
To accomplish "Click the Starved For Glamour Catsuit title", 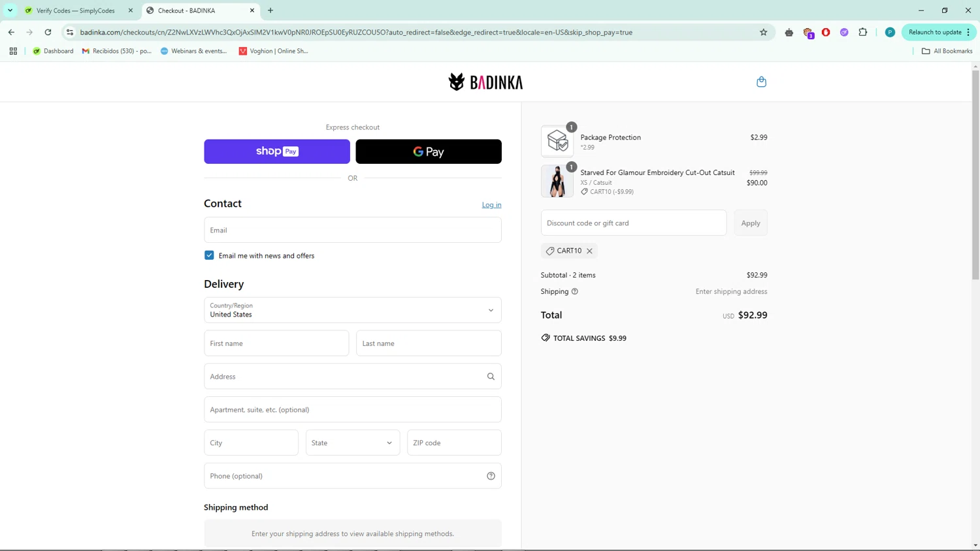I will tap(657, 172).
